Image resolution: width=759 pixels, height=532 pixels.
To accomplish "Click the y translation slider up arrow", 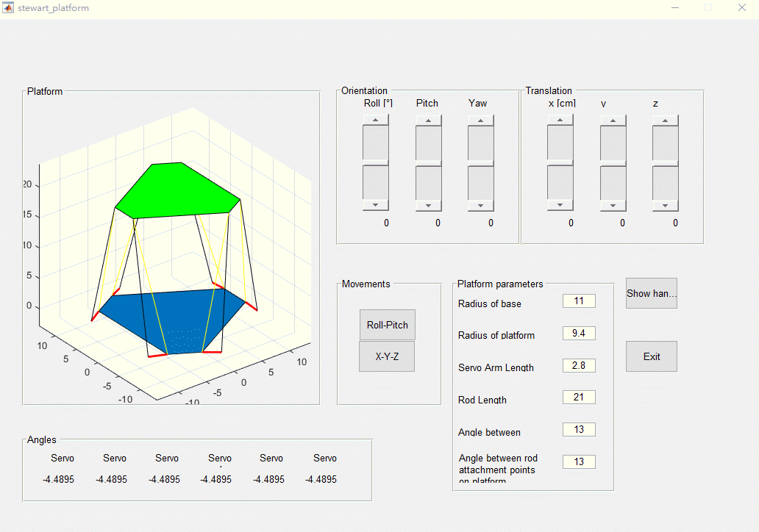I will [x=613, y=121].
